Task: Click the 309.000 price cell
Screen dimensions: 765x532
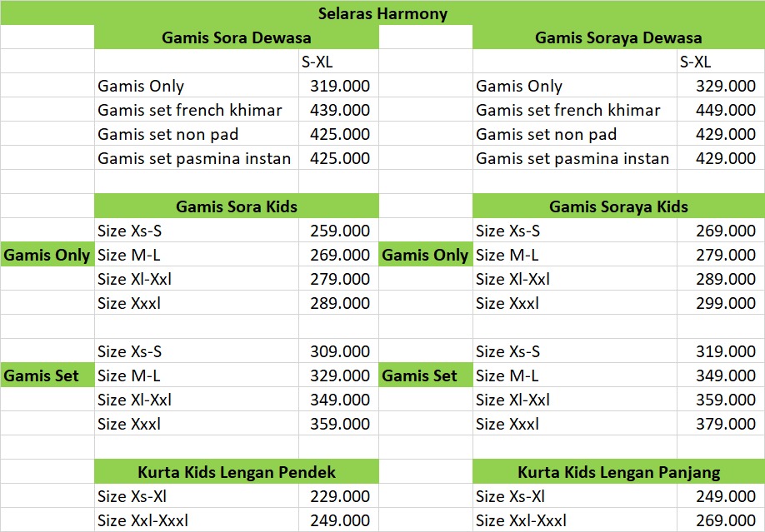Action: coord(338,351)
